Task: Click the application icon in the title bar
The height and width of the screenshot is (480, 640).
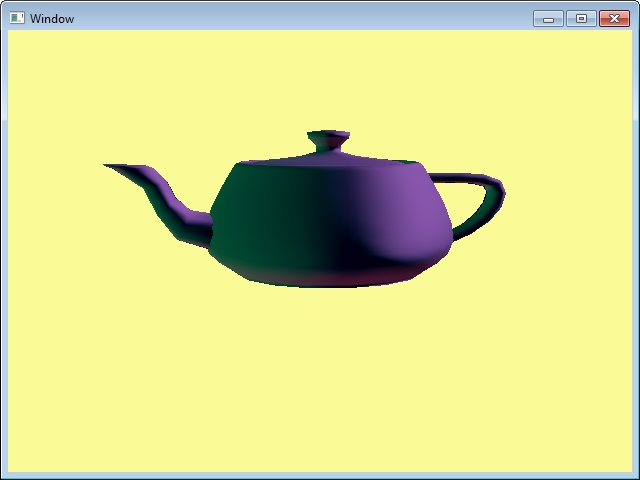Action: (17, 18)
